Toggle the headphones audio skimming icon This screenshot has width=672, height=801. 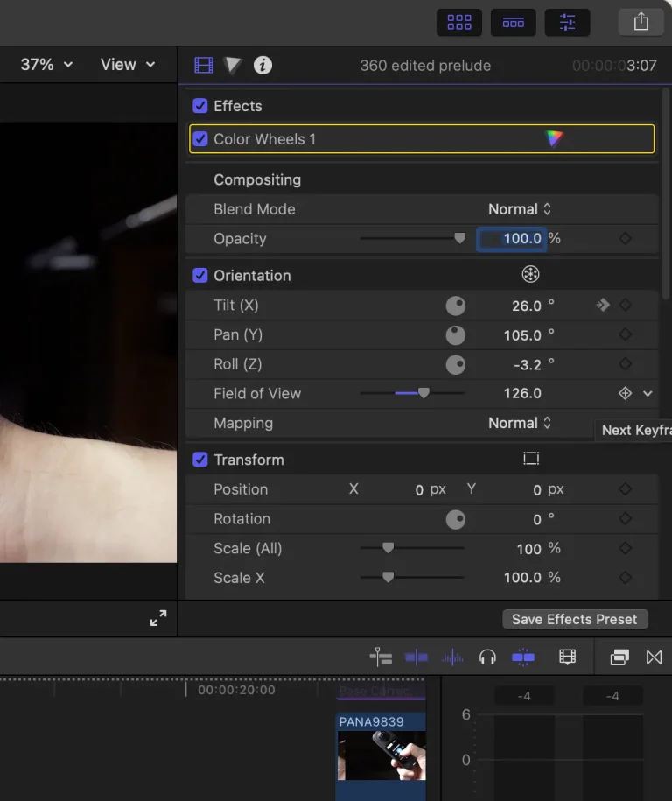click(487, 657)
